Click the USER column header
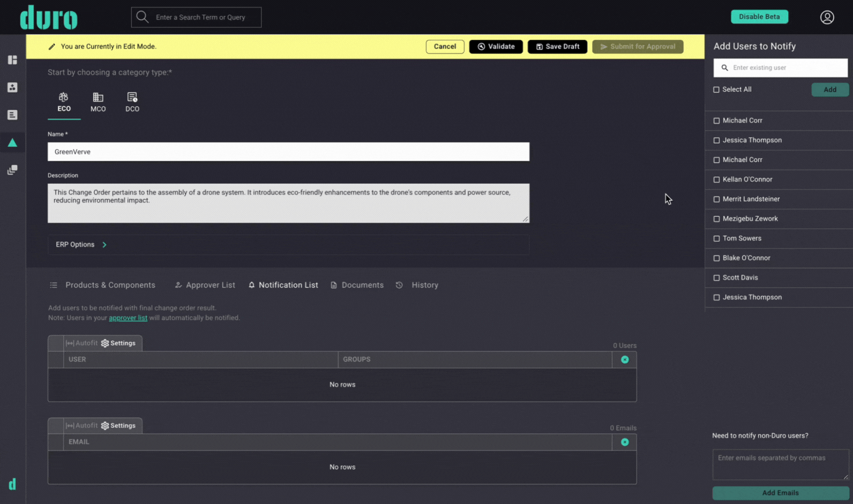Screen dimensions: 853x504 coord(200,360)
